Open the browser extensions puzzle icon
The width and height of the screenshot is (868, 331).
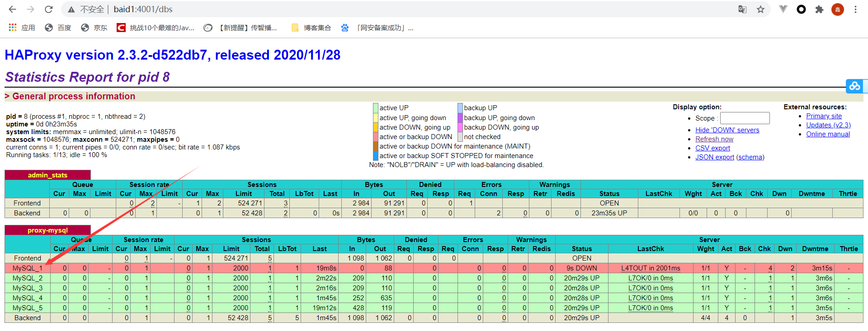pos(819,9)
